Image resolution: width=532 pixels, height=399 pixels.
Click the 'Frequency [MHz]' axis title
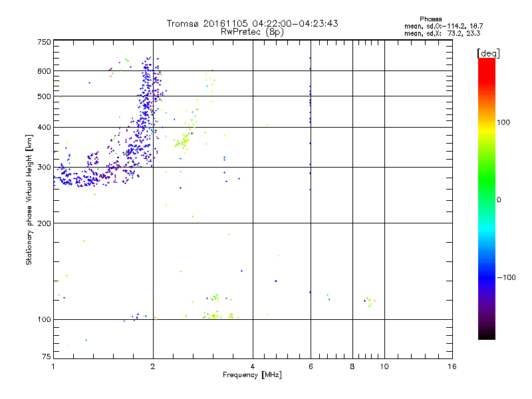coord(252,375)
